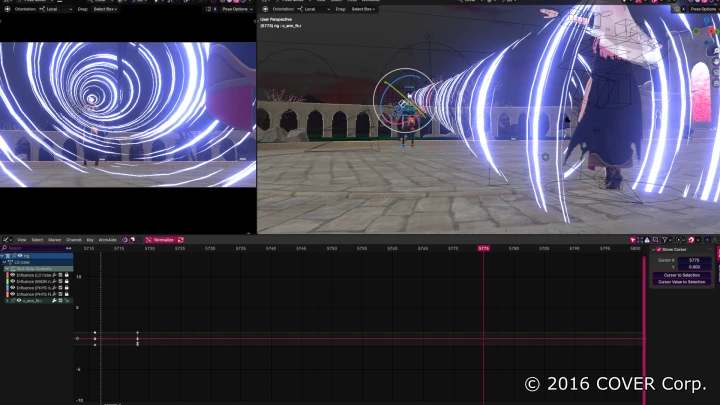Click the pivot icon left of Normalize

125,240
